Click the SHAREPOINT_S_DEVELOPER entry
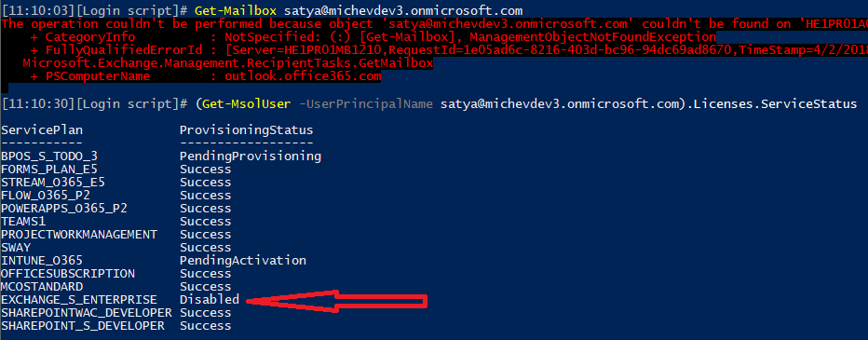 coord(83,326)
